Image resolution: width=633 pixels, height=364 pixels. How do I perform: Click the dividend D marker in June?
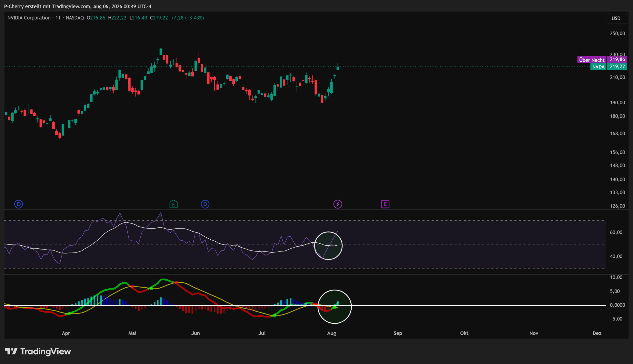click(x=205, y=204)
